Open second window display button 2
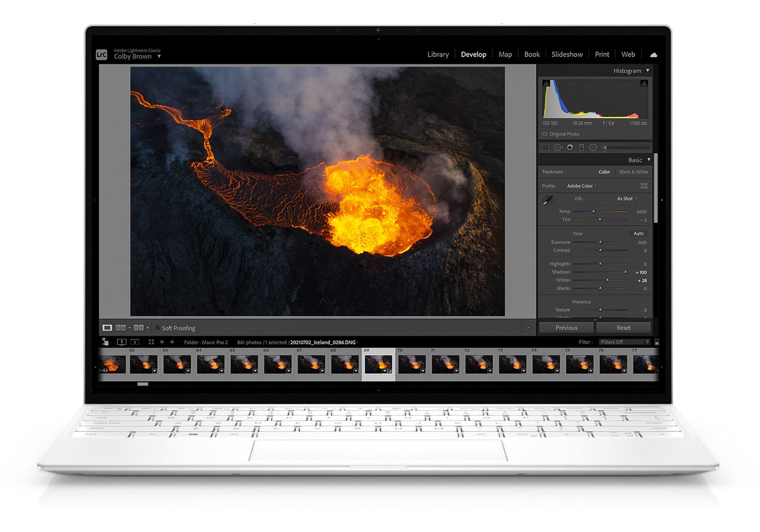The image size is (760, 532). pos(135,342)
